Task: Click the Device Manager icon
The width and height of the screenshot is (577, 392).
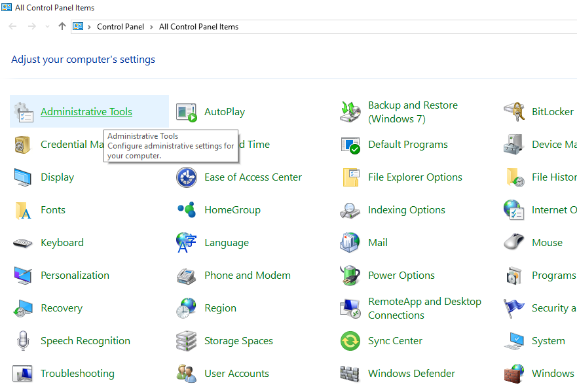Action: coord(513,145)
